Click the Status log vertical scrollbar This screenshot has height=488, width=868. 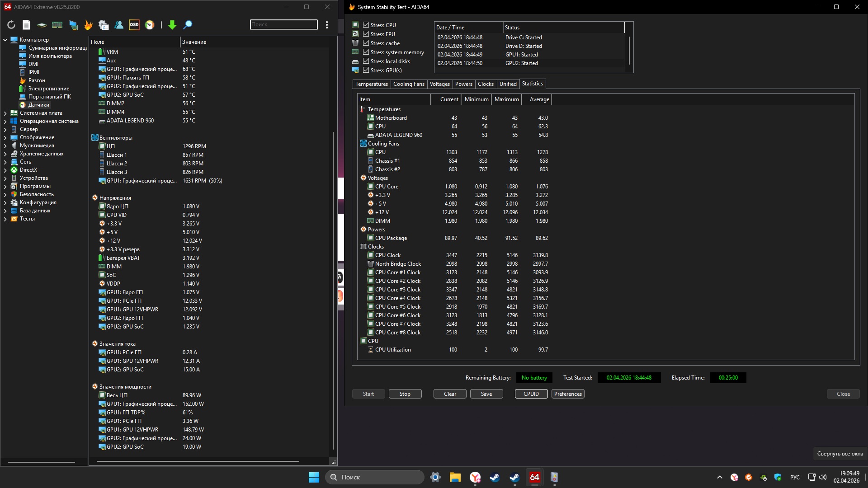pyautogui.click(x=629, y=51)
